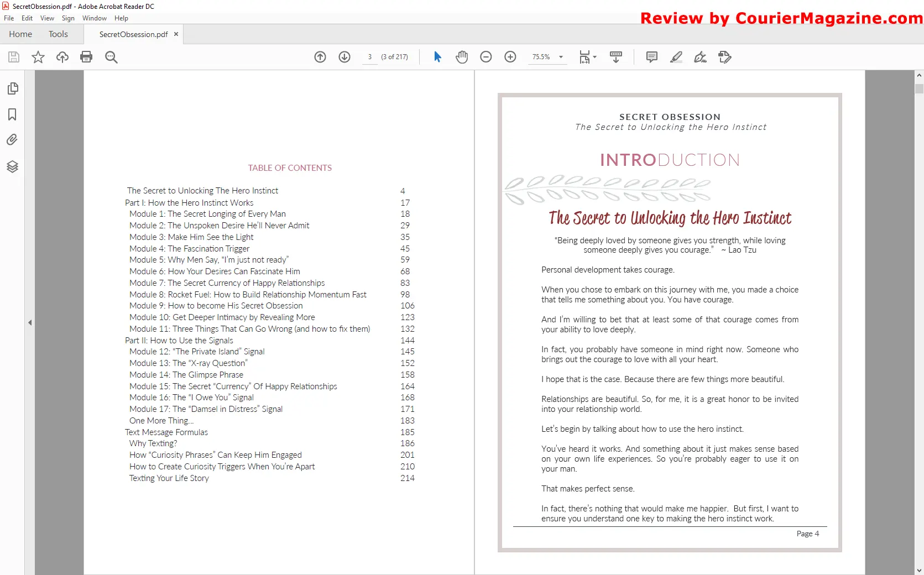
Task: Open the File menu
Action: 9,18
